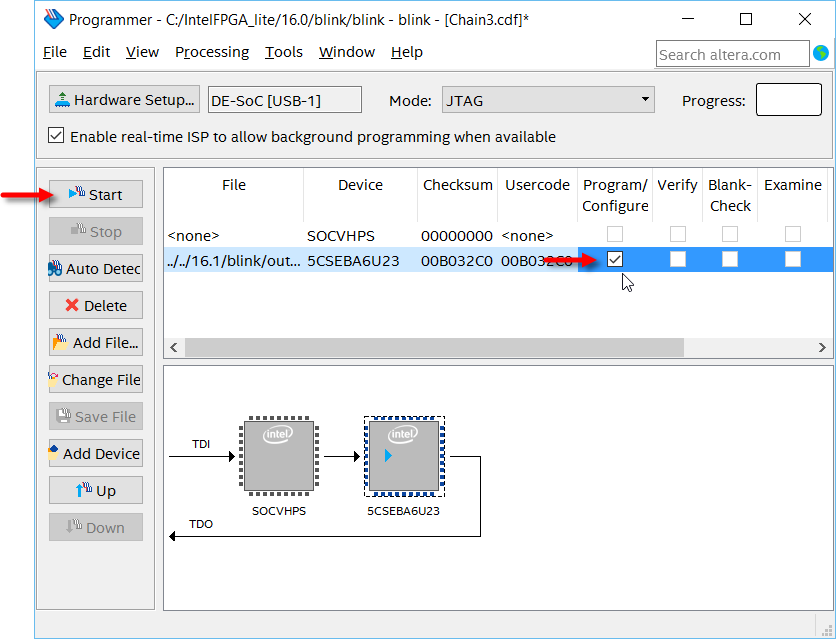Open the File menu

(55, 52)
